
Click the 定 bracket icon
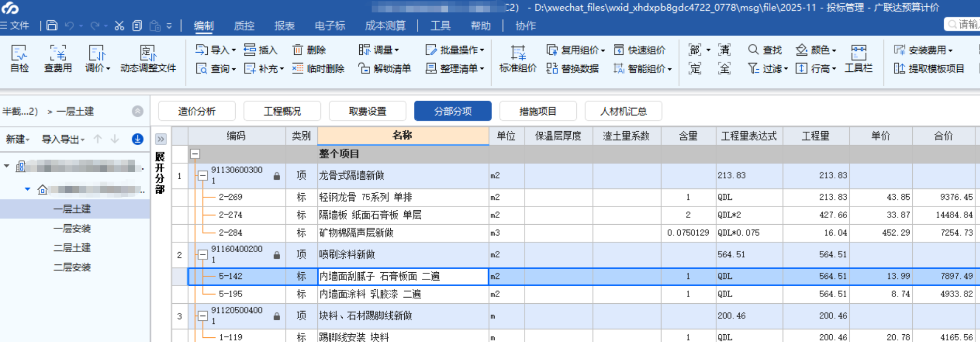coord(695,68)
